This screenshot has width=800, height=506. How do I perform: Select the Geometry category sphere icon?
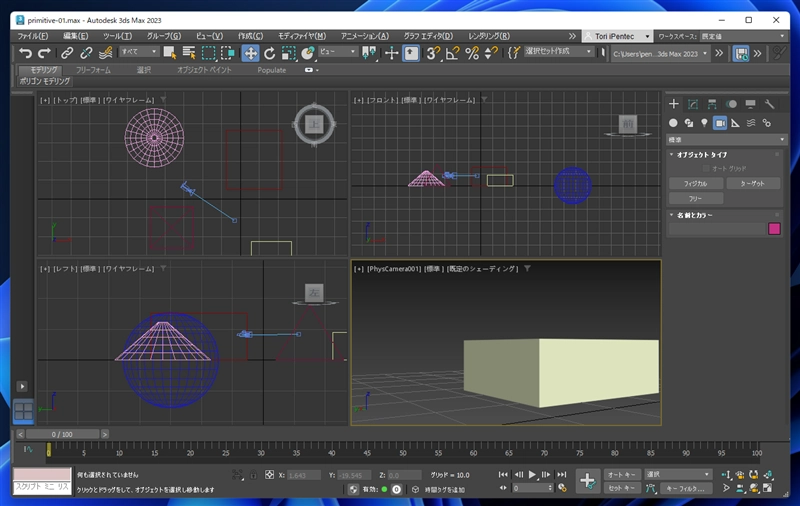[673, 123]
